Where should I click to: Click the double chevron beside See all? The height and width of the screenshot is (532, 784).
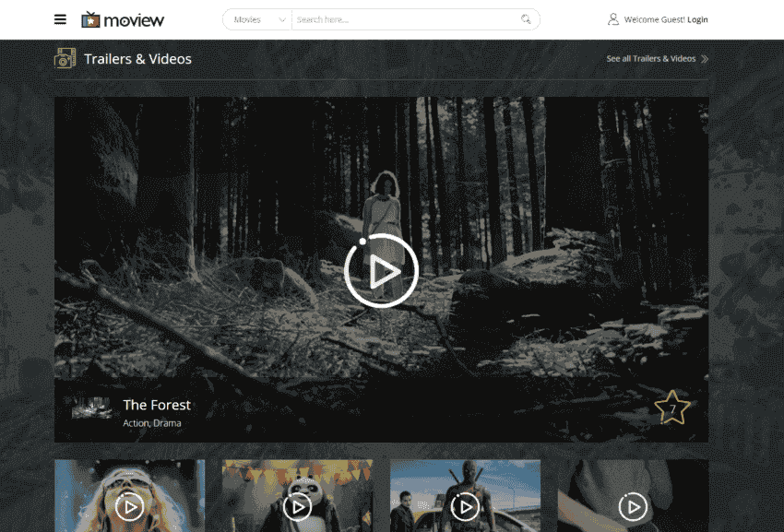(x=705, y=59)
